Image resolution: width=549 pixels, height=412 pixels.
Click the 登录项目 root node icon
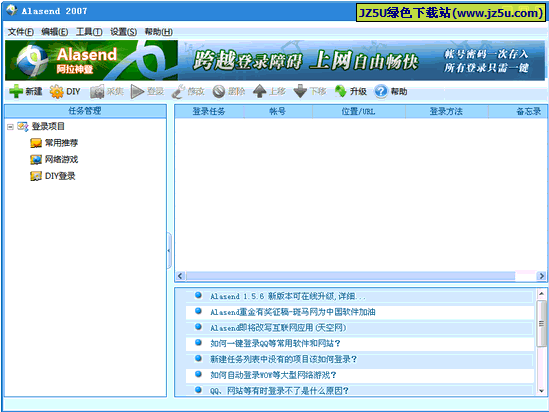click(x=23, y=126)
